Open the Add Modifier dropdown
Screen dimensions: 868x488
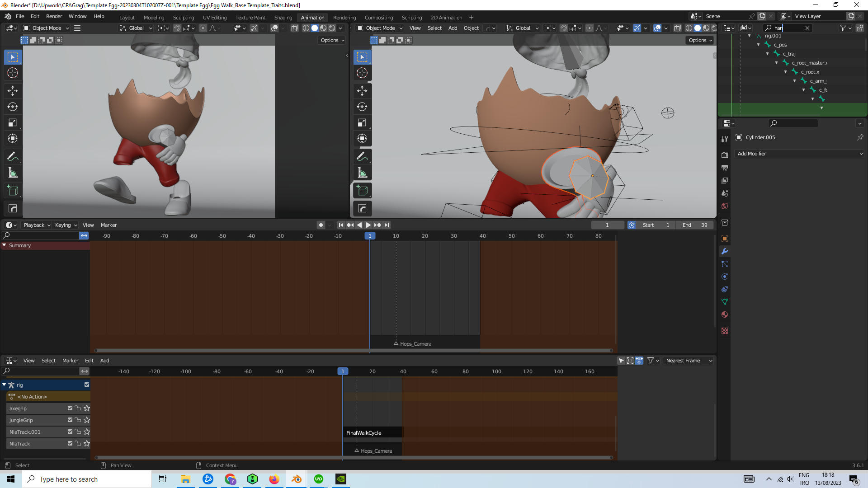[x=799, y=154]
